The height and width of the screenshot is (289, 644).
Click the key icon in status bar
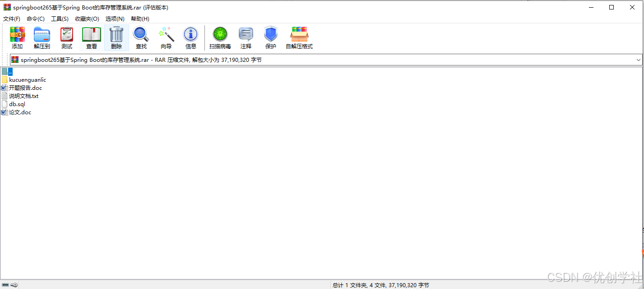pos(14,285)
